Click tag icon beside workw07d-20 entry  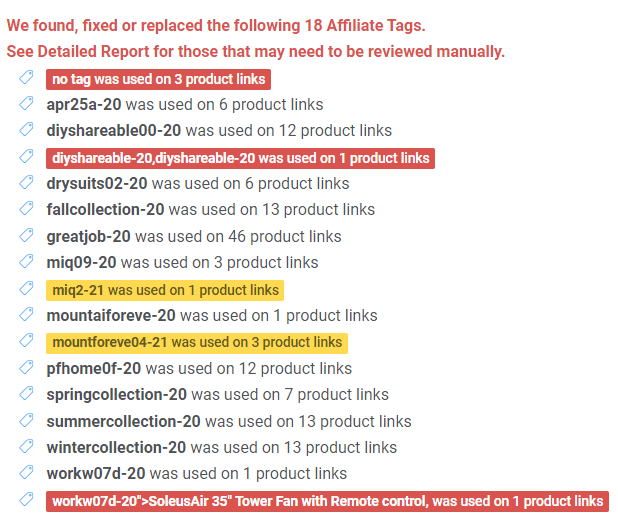26,472
